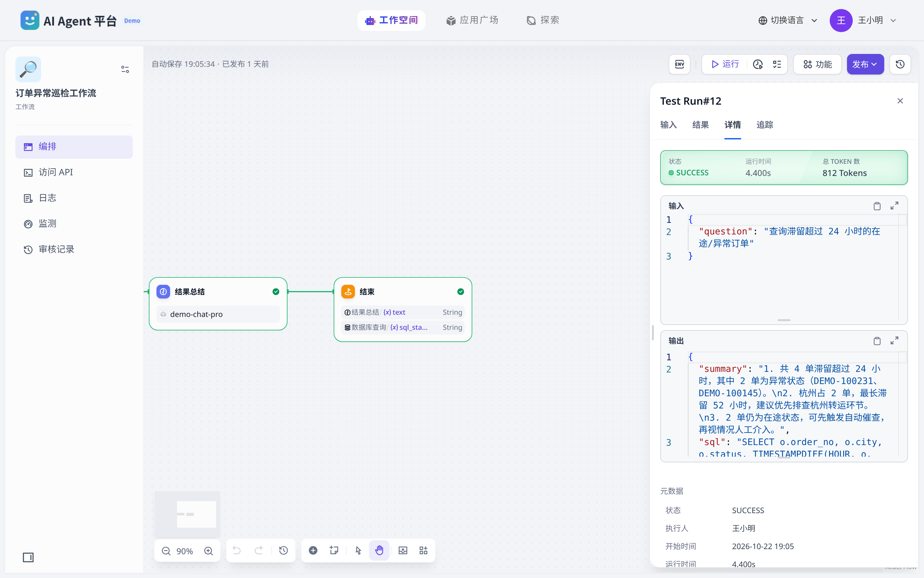Switch to the 输入 tab in Test Run panel

click(668, 125)
